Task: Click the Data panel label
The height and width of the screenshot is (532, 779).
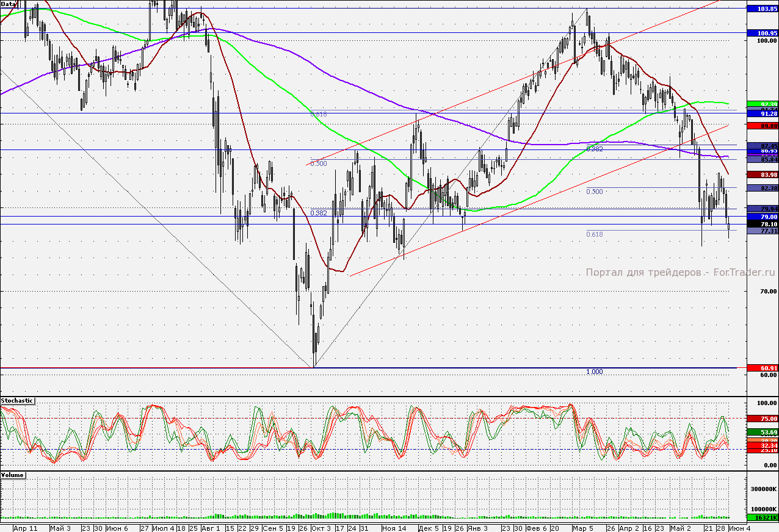Action: click(9, 4)
